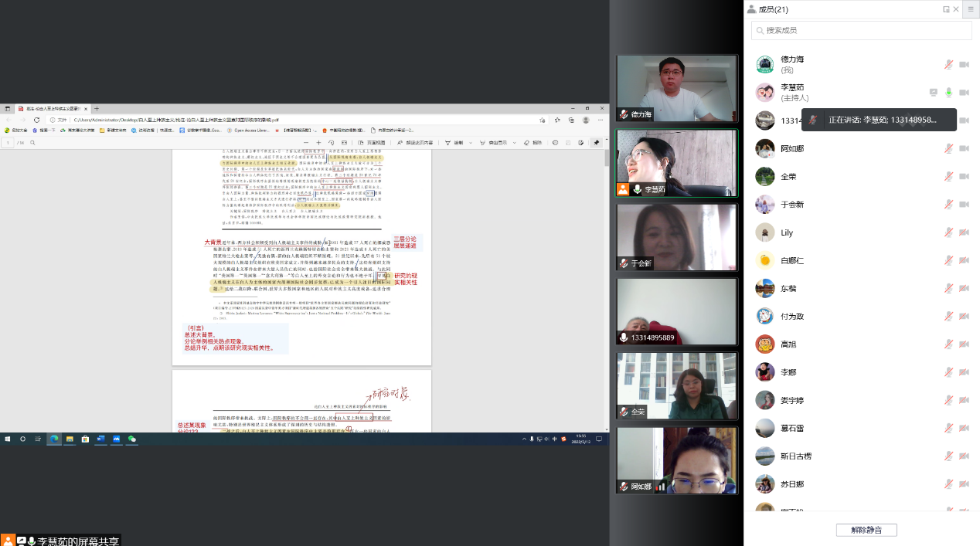Open the members panel hamburger menu
The width and height of the screenshot is (980, 546).
pos(971,9)
